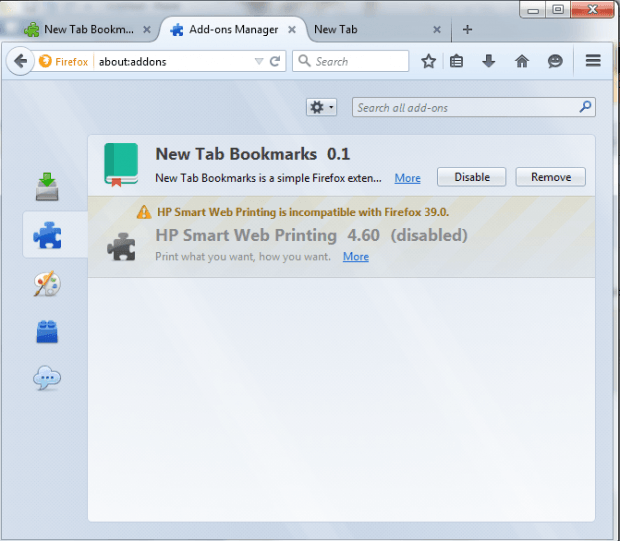Screen dimensions: 620x541
Task: Reload the current page
Action: [x=275, y=61]
